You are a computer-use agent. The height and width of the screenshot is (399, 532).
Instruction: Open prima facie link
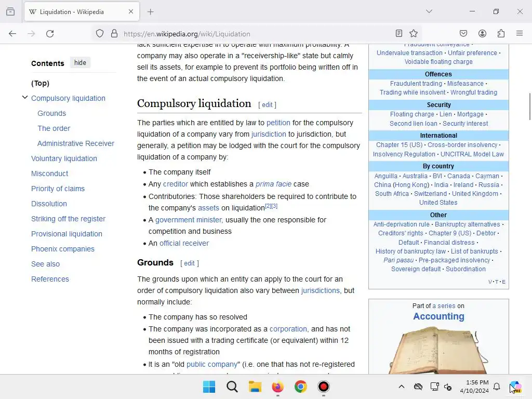pyautogui.click(x=273, y=184)
